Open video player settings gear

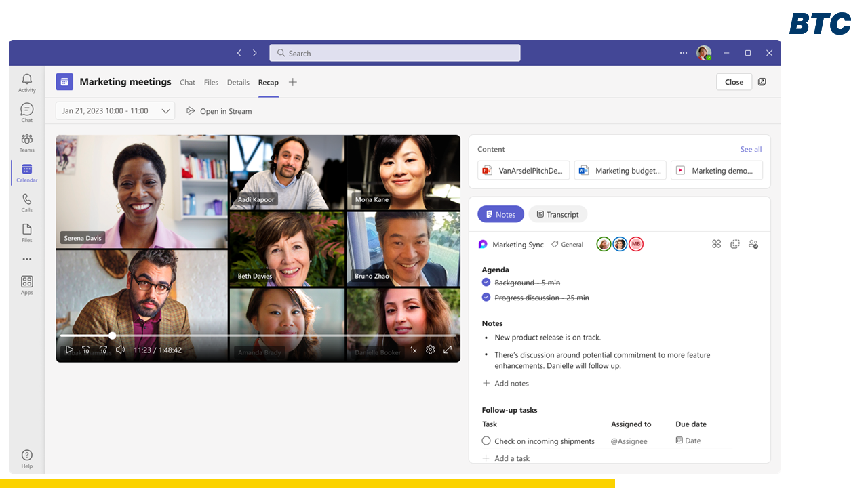(x=430, y=350)
